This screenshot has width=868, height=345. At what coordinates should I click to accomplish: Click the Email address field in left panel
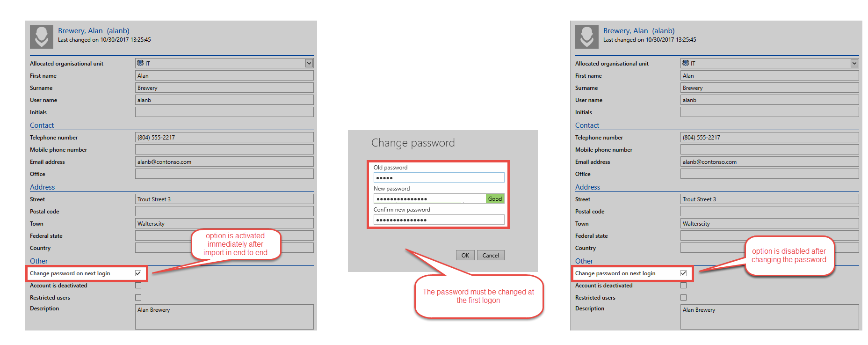(x=224, y=162)
